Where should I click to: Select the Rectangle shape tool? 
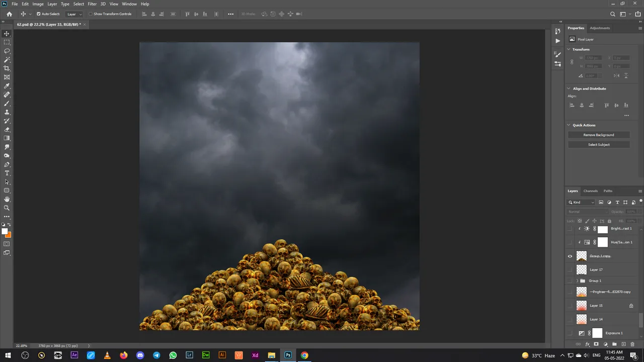(7, 191)
